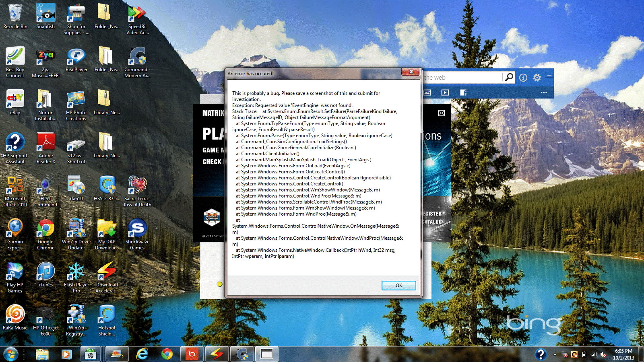
Task: Launch WinZip Registry desktop shortcut
Action: pyautogui.click(x=76, y=321)
